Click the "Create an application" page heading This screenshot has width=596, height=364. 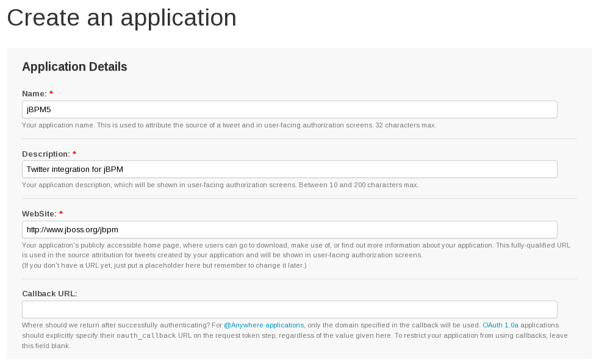tap(121, 18)
